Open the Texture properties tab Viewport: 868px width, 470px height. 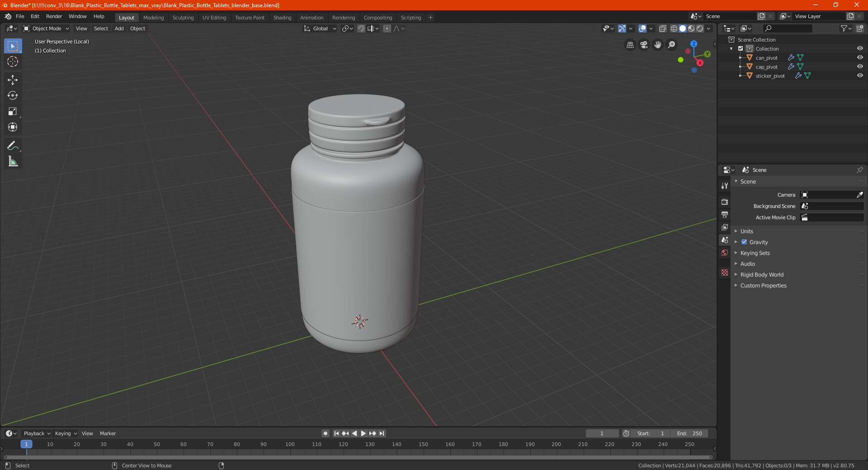[x=725, y=273]
